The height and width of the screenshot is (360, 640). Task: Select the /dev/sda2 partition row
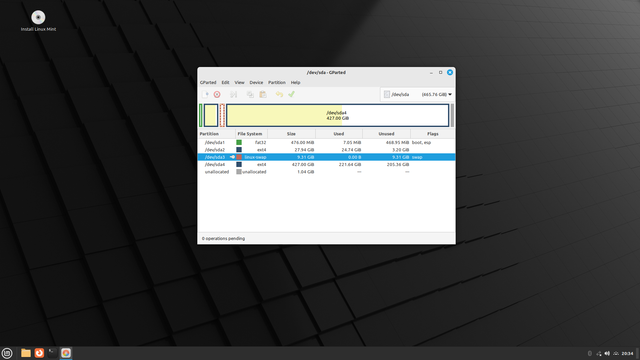[327, 150]
